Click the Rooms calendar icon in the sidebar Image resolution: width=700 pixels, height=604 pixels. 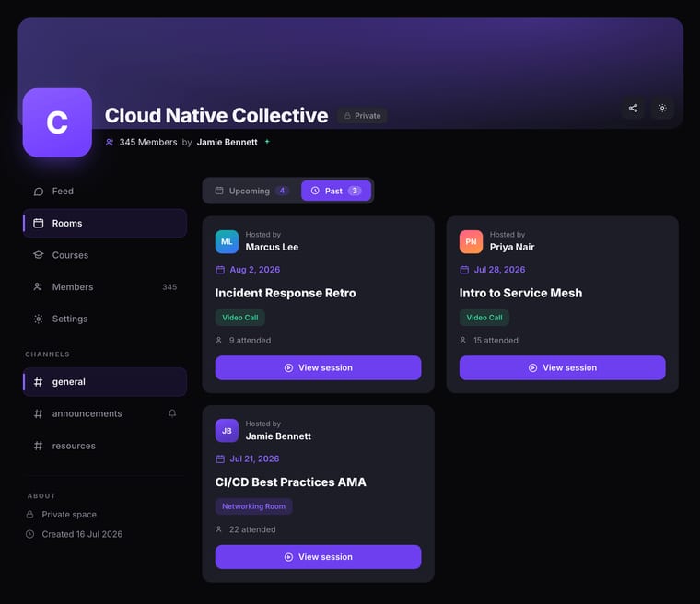pyautogui.click(x=39, y=223)
